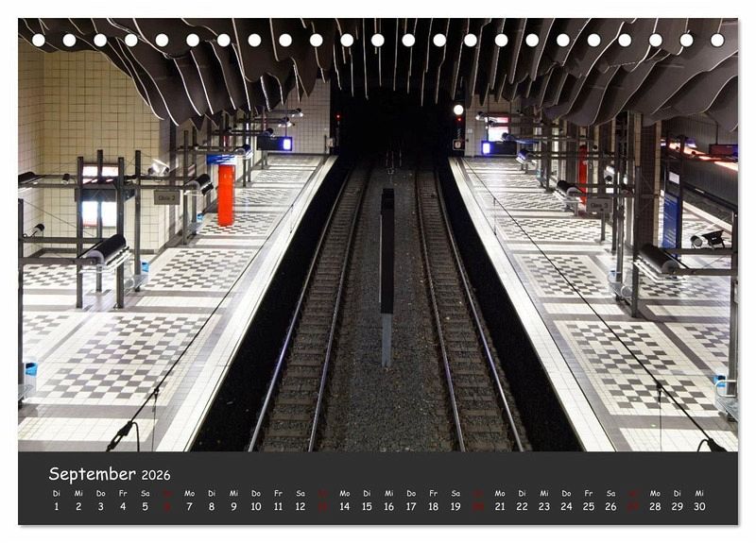Screen dimensions: 756x543
Task: Click the "Gleis 2" platform sign in photo
Action: 167,196
